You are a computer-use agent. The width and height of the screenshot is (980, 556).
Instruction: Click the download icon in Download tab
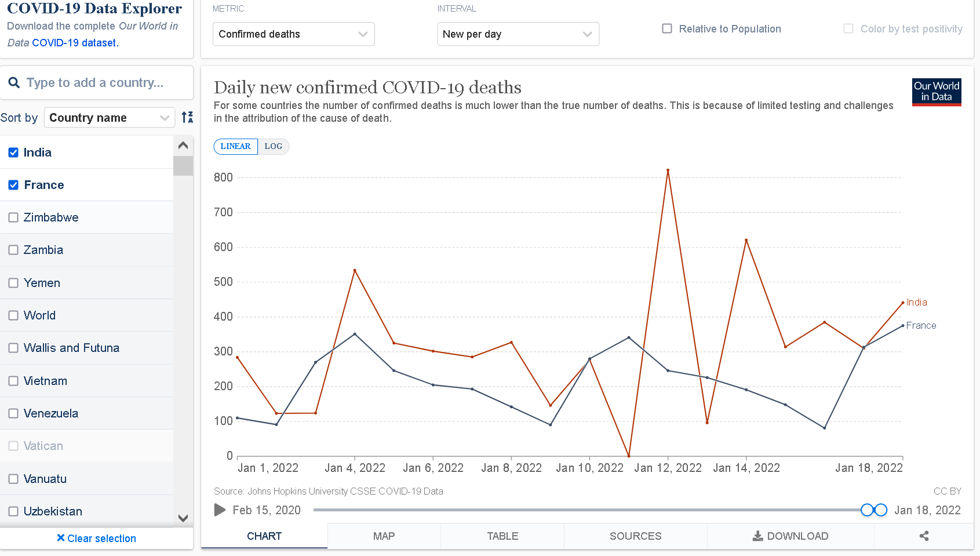coord(757,536)
